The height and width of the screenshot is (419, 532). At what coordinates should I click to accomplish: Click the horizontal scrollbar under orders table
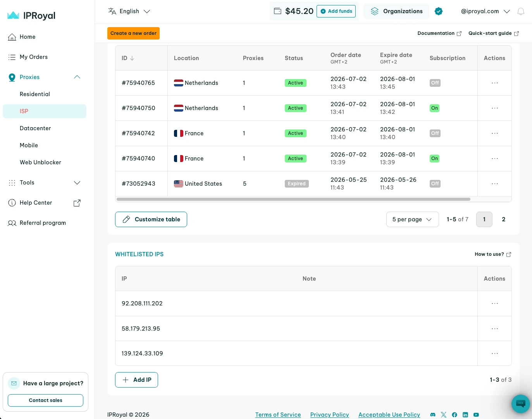(293, 199)
